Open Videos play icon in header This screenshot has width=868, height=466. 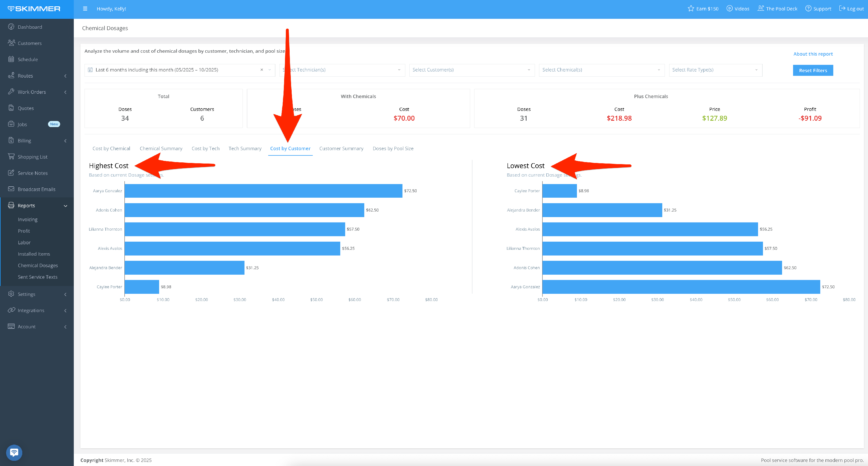(x=729, y=8)
